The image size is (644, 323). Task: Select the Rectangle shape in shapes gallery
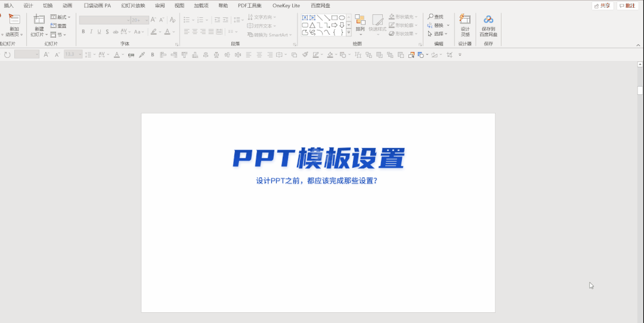[x=335, y=18]
